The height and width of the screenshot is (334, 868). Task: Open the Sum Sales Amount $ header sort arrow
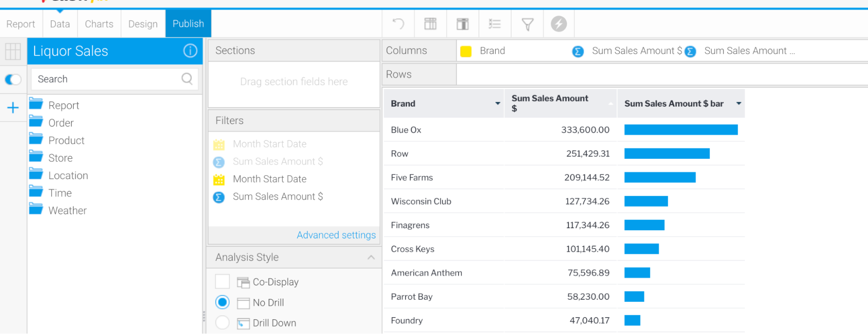click(611, 103)
